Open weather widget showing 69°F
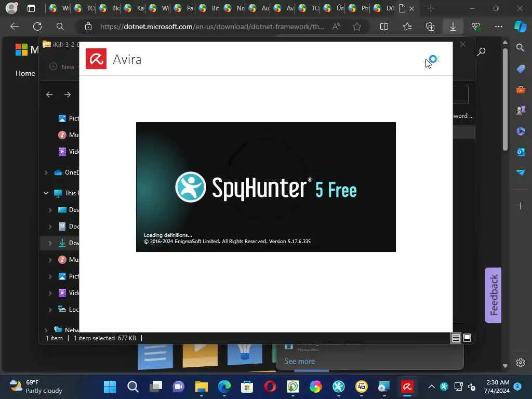532x399 pixels. 36,387
